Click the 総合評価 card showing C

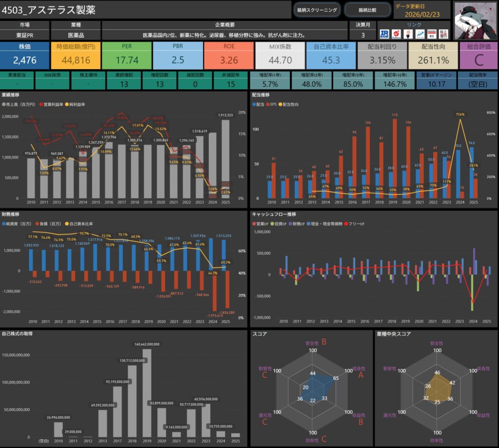pyautogui.click(x=478, y=55)
